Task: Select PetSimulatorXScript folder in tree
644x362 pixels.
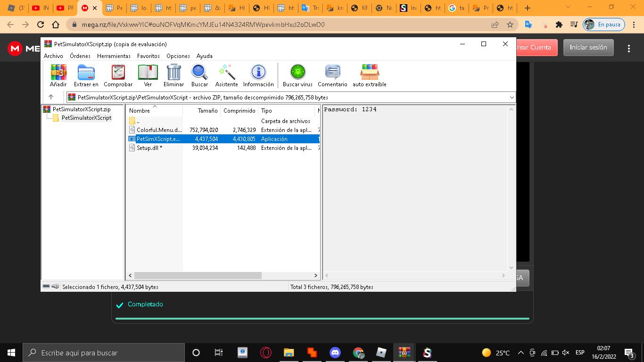Action: pos(86,118)
